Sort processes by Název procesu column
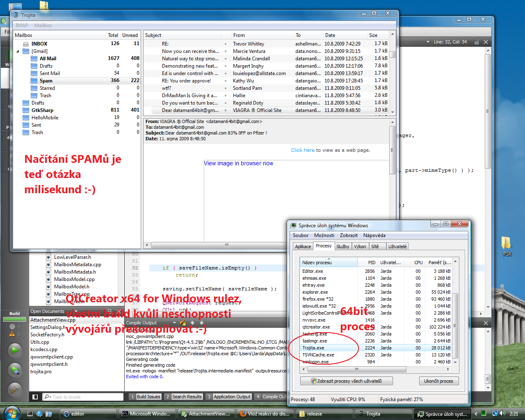525x420 pixels. pyautogui.click(x=328, y=262)
